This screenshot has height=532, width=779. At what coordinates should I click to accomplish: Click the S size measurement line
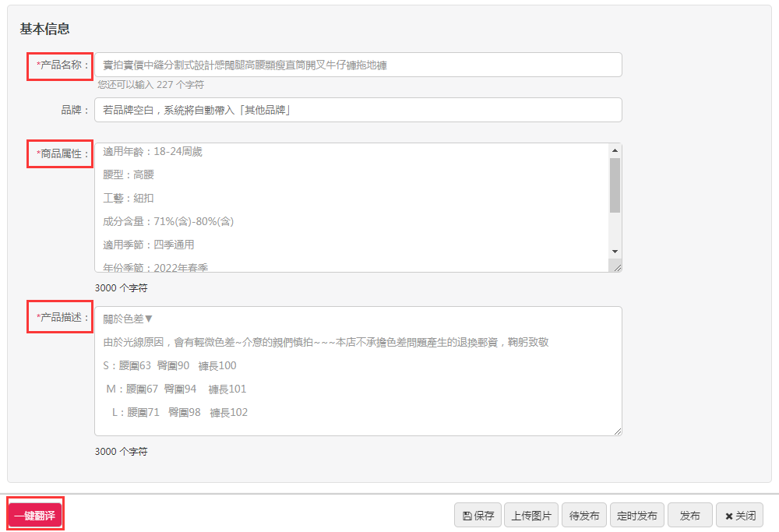169,365
